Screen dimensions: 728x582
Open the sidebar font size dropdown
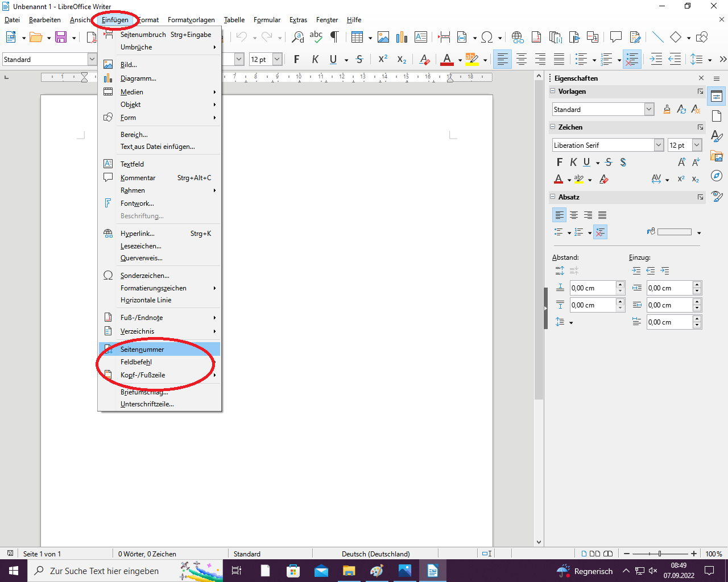tap(697, 145)
